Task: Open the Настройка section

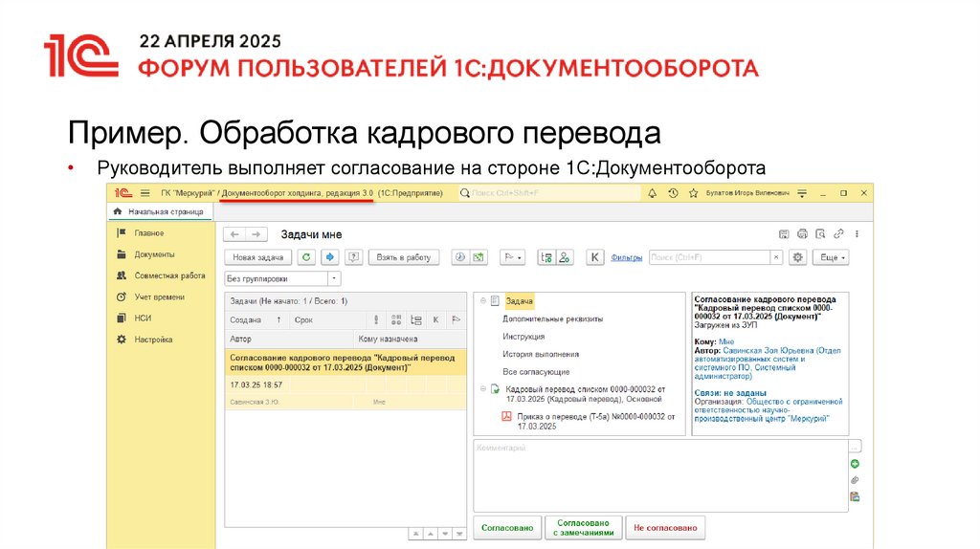Action: [153, 340]
